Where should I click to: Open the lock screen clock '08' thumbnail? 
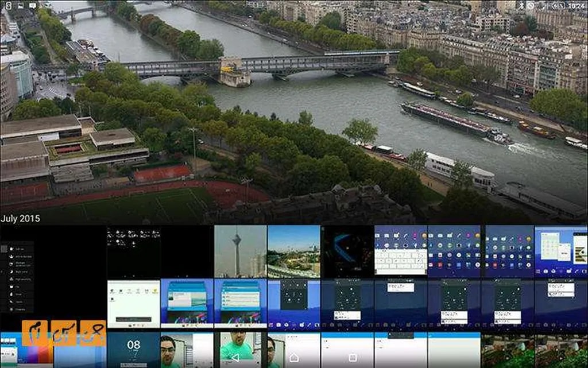point(133,350)
